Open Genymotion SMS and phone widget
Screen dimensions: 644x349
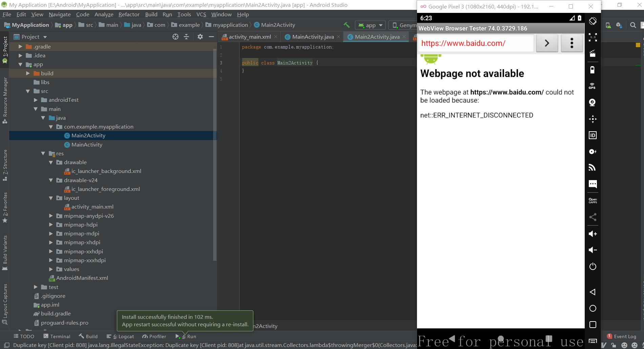[593, 184]
